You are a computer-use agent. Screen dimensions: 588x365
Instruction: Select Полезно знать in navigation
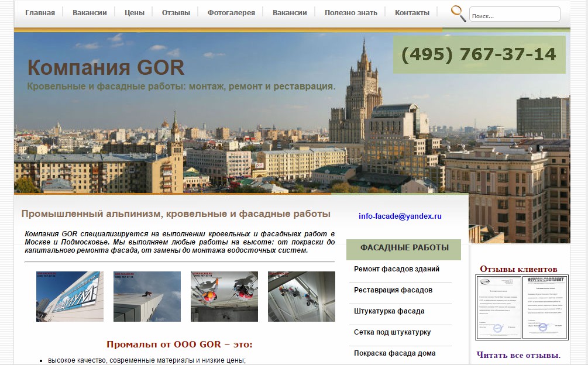(x=351, y=13)
